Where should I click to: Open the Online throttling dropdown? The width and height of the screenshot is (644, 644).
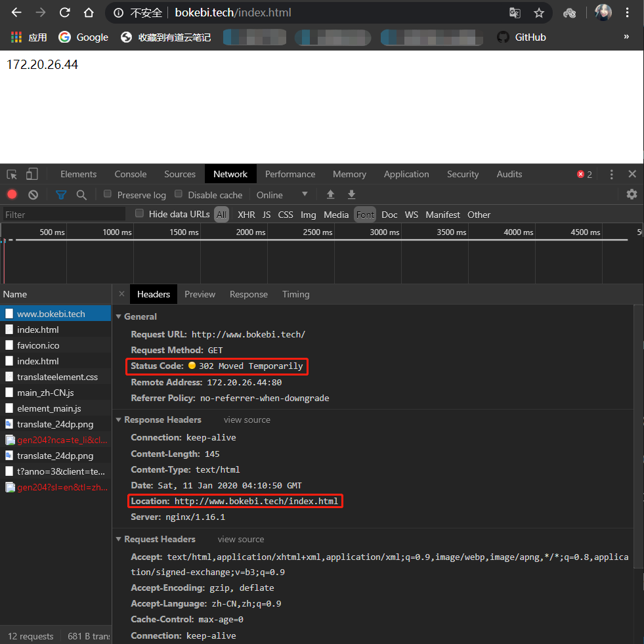282,195
